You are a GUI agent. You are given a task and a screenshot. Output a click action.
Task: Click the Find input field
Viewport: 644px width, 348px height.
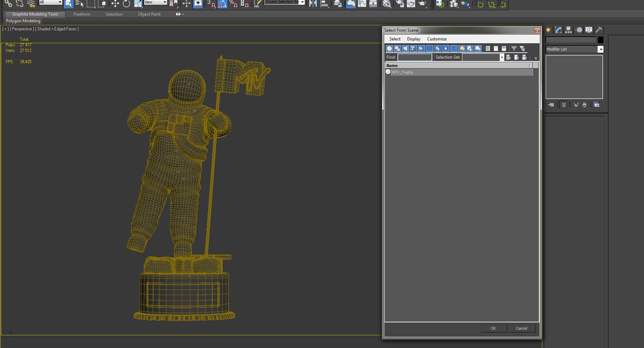[415, 57]
